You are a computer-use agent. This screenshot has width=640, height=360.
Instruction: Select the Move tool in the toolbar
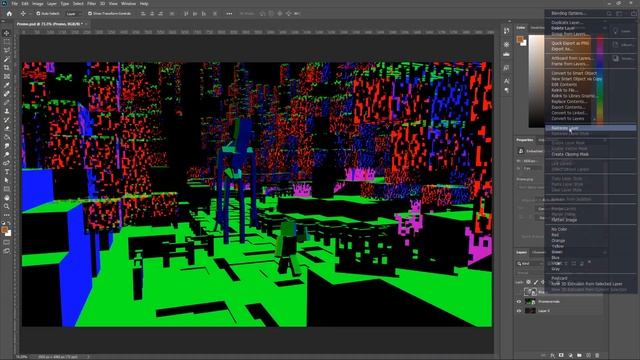(x=7, y=33)
